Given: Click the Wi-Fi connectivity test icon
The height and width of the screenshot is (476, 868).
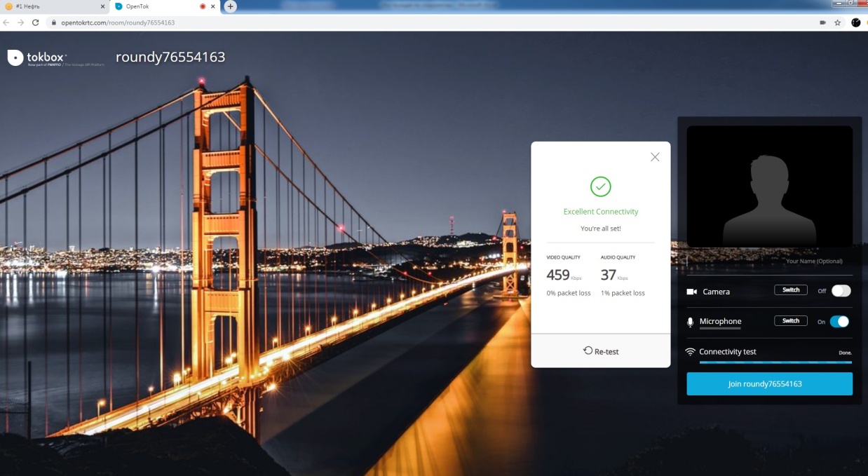Looking at the screenshot, I should (x=691, y=352).
